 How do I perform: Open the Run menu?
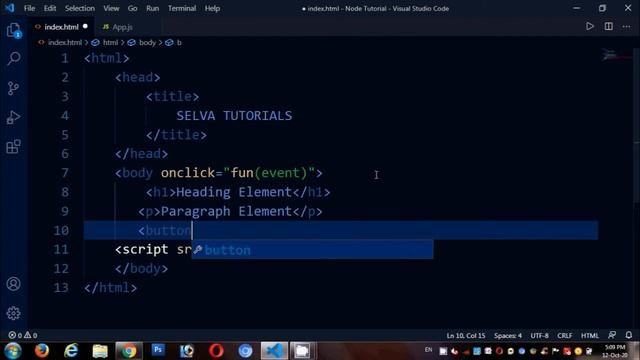tap(153, 8)
